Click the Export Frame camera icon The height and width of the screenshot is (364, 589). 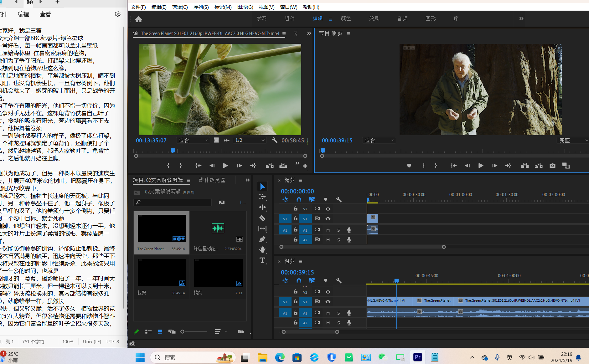pyautogui.click(x=552, y=166)
